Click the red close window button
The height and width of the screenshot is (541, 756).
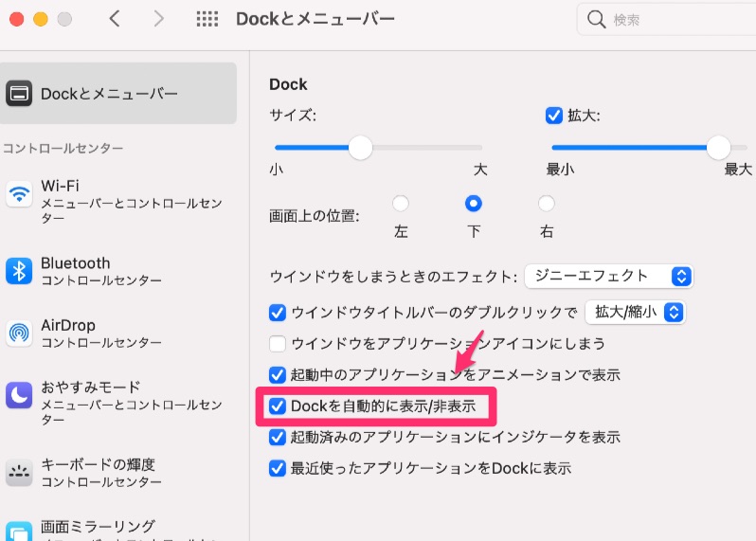pyautogui.click(x=17, y=19)
